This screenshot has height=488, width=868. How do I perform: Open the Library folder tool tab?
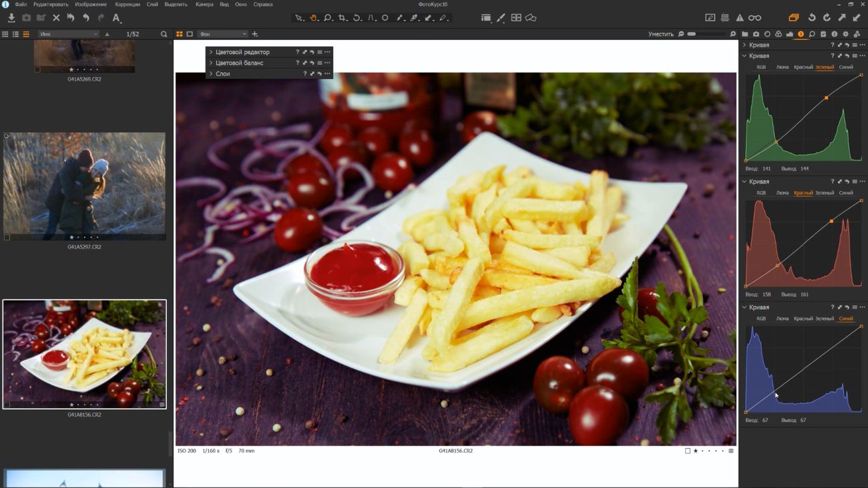click(x=744, y=34)
